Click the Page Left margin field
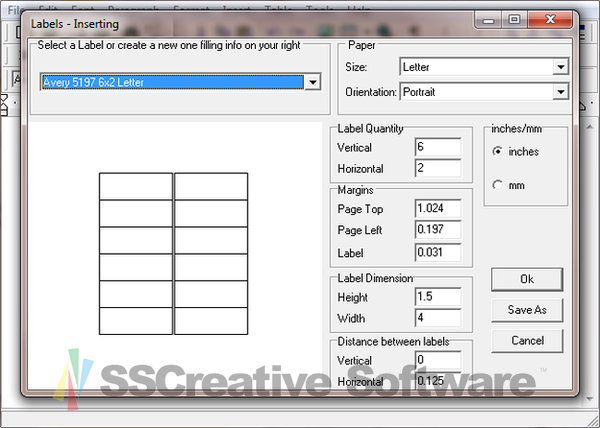 [438, 230]
